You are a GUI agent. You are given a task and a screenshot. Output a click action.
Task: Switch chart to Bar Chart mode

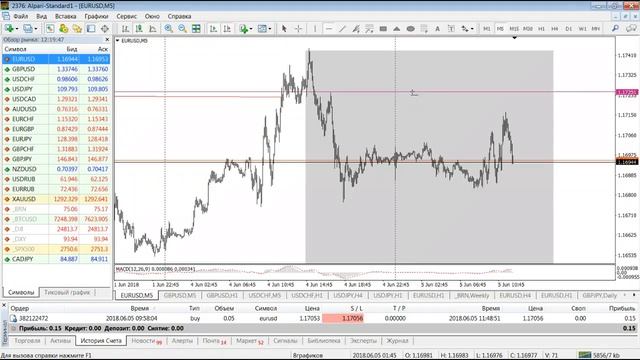[x=125, y=29]
